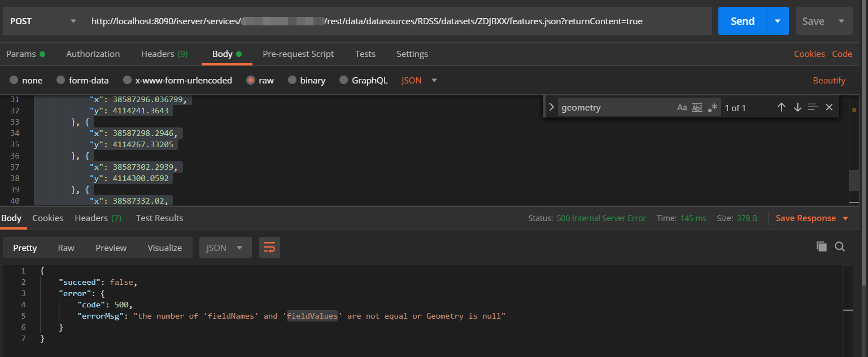This screenshot has height=357, width=868.
Task: Close the find widget
Action: pos(829,107)
